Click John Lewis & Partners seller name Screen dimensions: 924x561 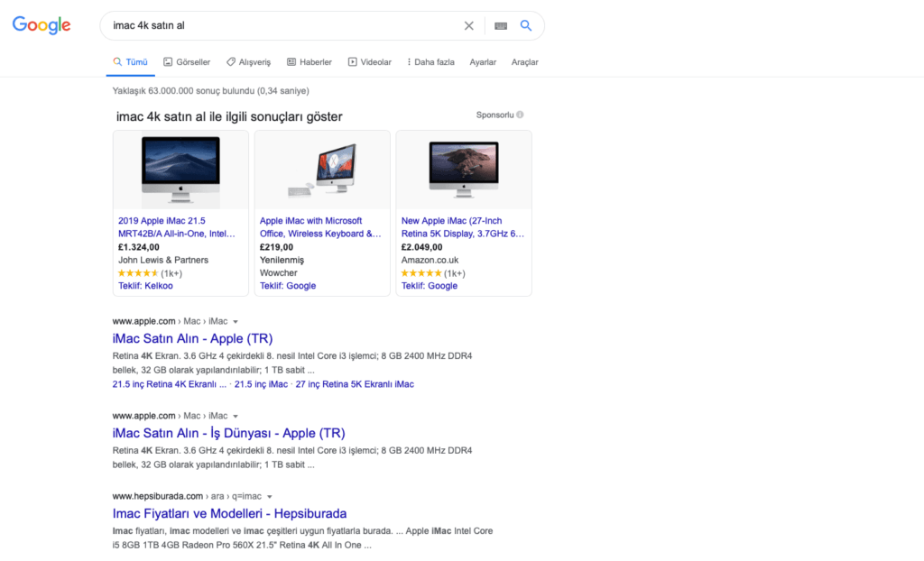[x=163, y=260]
